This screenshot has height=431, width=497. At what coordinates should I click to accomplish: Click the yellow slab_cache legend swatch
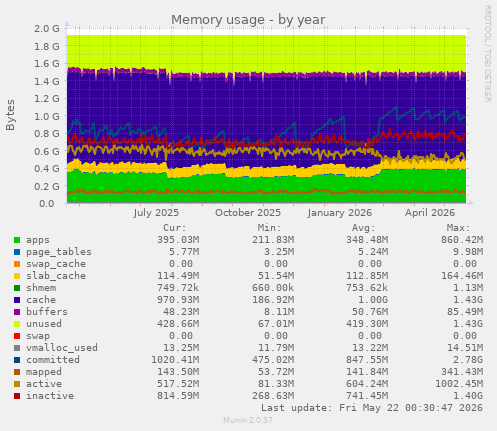17,276
